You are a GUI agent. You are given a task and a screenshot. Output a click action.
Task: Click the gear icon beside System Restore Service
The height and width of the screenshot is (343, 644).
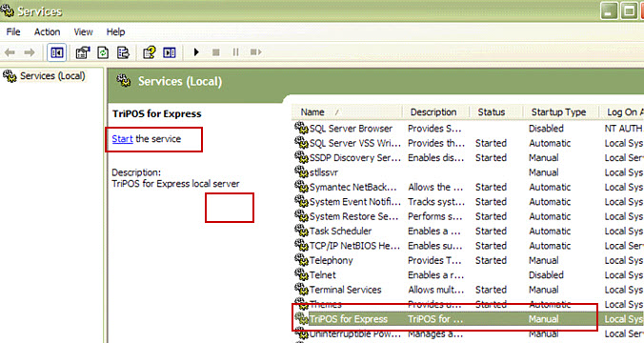[x=301, y=215]
